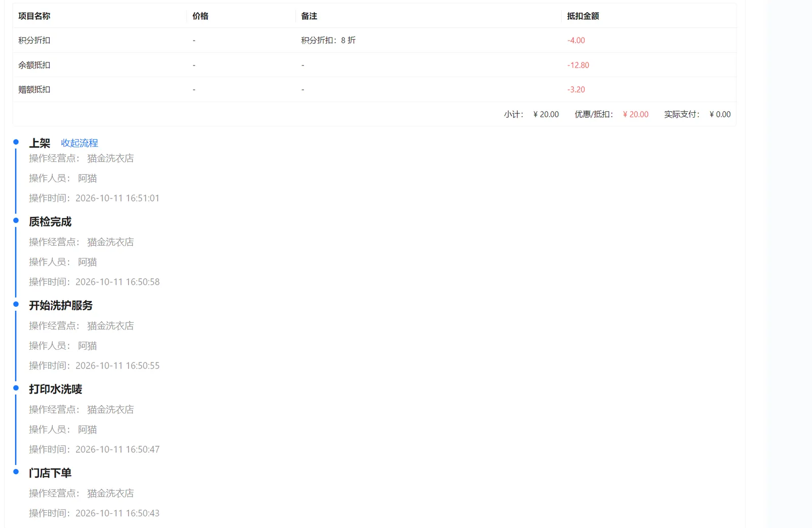Click the 实际支付 ¥ 0.00 value
Viewport: 812px width, 528px height.
coord(720,114)
